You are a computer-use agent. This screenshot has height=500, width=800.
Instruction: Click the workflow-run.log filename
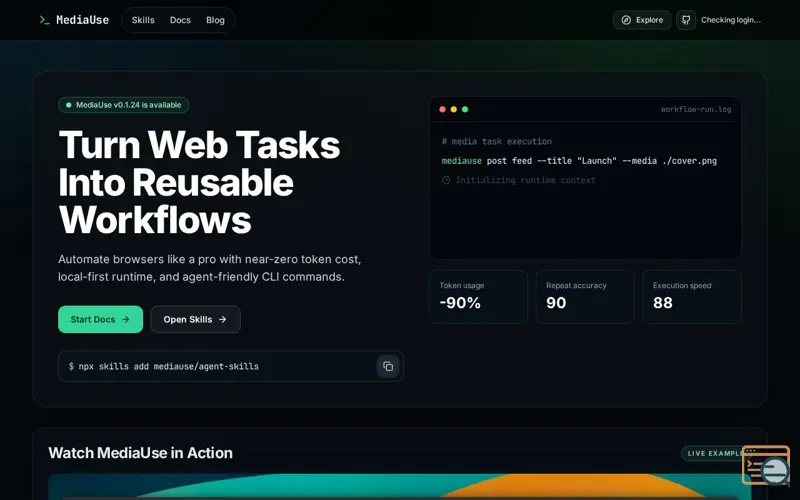click(696, 109)
